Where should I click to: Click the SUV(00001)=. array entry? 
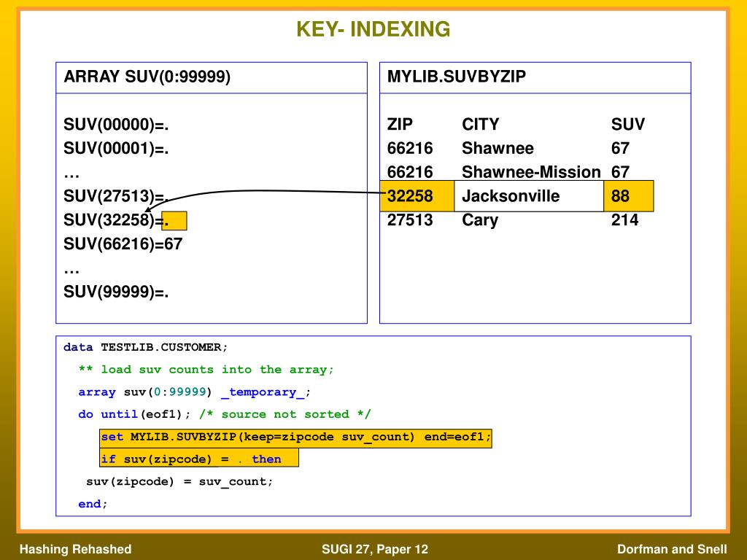coord(116,149)
